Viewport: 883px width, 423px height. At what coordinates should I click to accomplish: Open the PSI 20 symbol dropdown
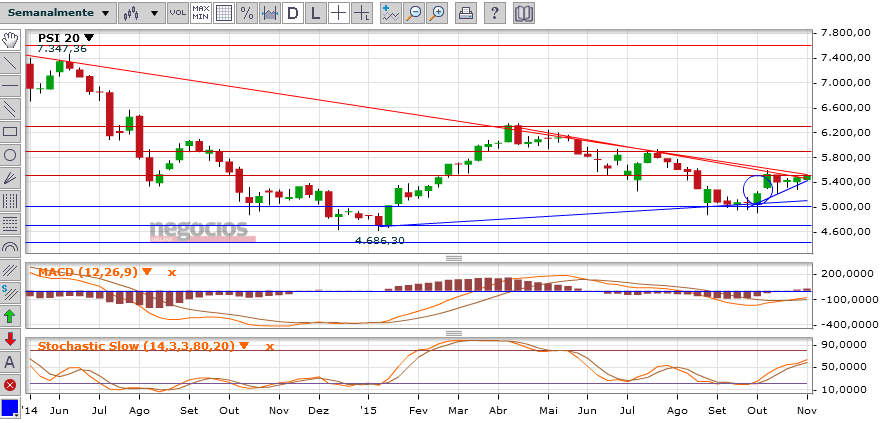coord(89,38)
